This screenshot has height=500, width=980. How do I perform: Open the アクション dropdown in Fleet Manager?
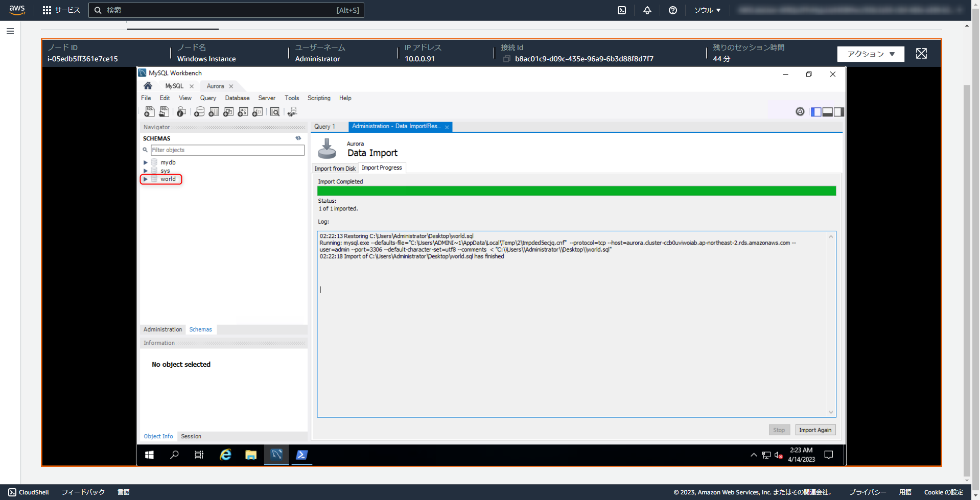[870, 54]
